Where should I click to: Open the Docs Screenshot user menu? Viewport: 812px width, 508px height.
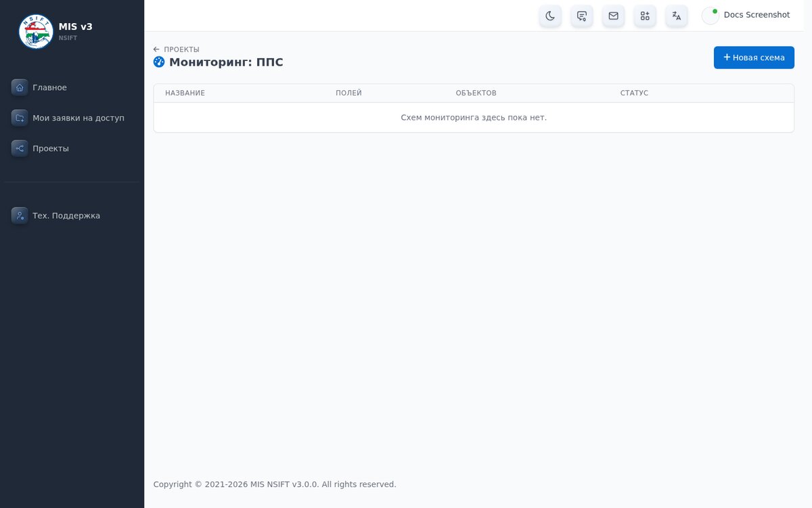click(x=746, y=15)
